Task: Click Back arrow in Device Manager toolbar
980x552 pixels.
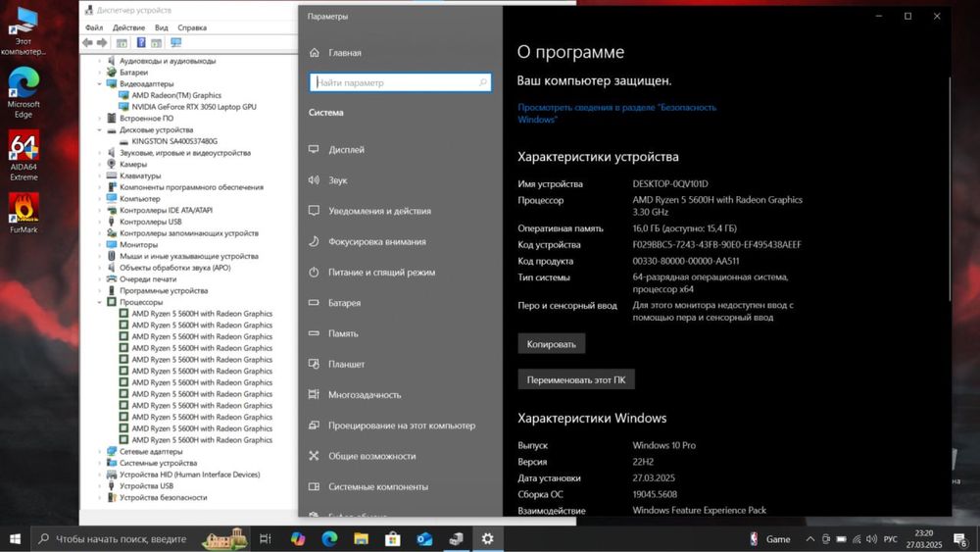Action: (87, 42)
